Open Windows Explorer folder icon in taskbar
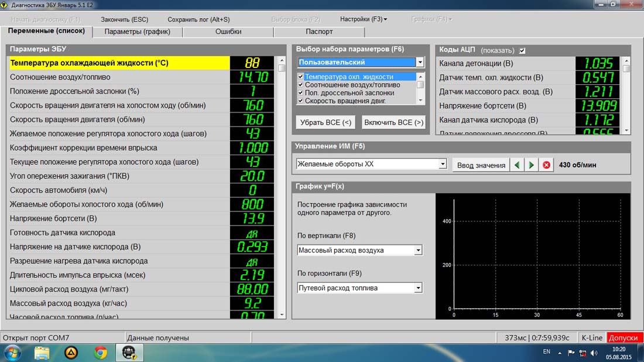The image size is (644, 362). point(42,352)
